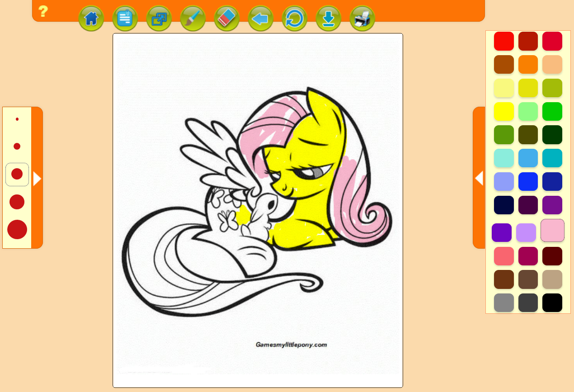Pick the dark brick red swatch
The width and height of the screenshot is (574, 392).
[x=528, y=41]
